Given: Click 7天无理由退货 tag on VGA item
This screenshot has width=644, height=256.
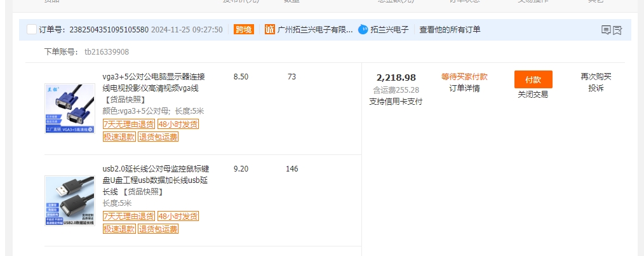Looking at the screenshot, I should (129, 124).
